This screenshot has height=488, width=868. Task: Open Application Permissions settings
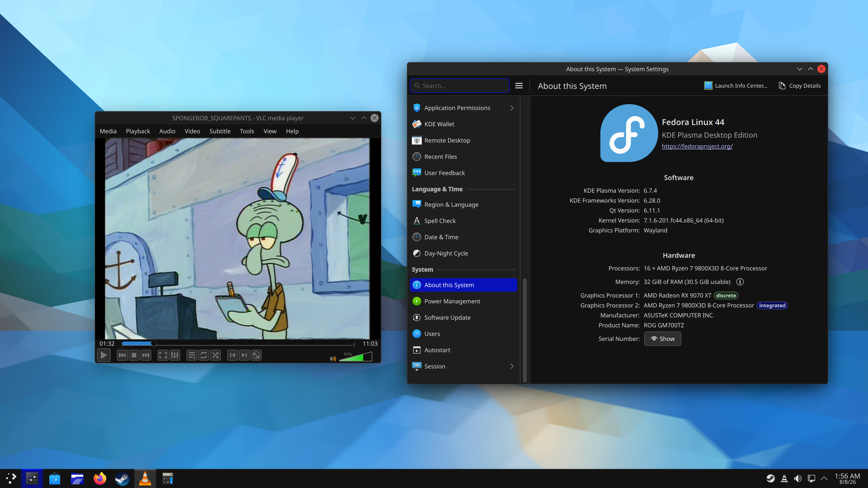point(464,108)
